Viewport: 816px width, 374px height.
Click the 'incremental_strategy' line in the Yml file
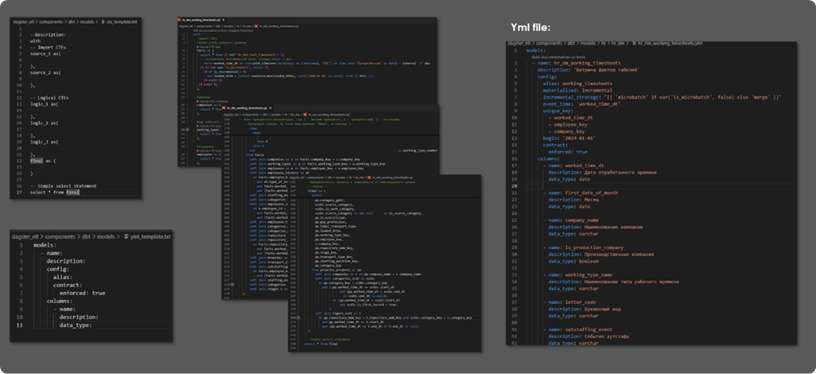tap(662, 97)
